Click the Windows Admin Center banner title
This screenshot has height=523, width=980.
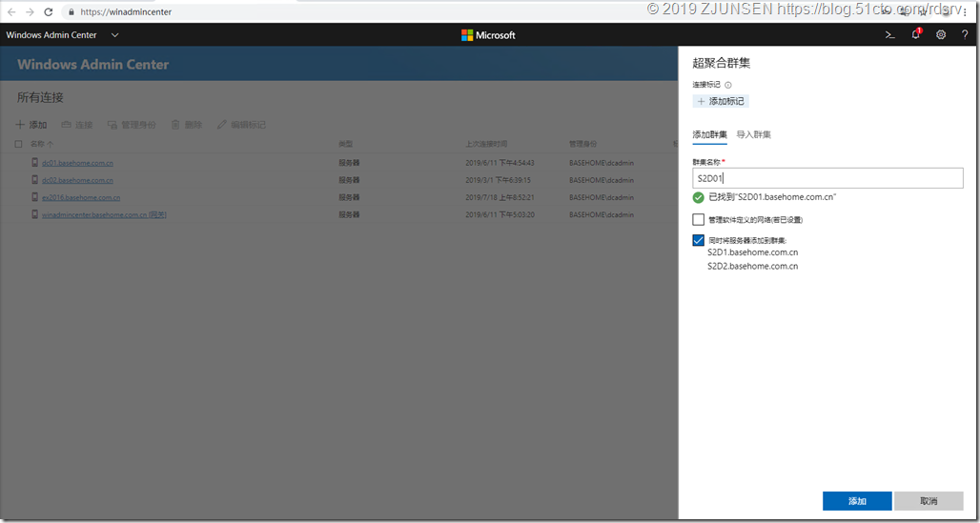(x=93, y=65)
